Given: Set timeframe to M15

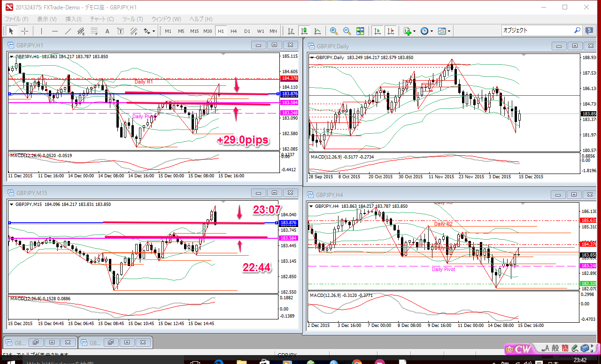Looking at the screenshot, I should pos(194,31).
